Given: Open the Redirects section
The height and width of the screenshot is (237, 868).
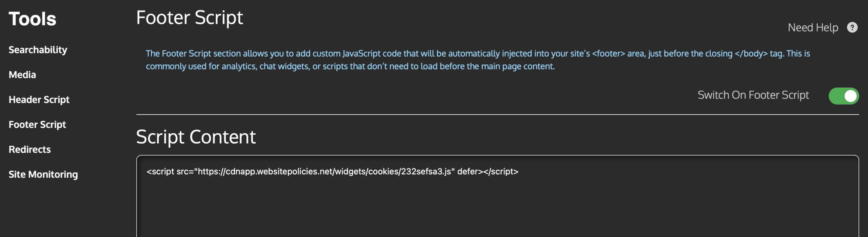Looking at the screenshot, I should (x=29, y=149).
